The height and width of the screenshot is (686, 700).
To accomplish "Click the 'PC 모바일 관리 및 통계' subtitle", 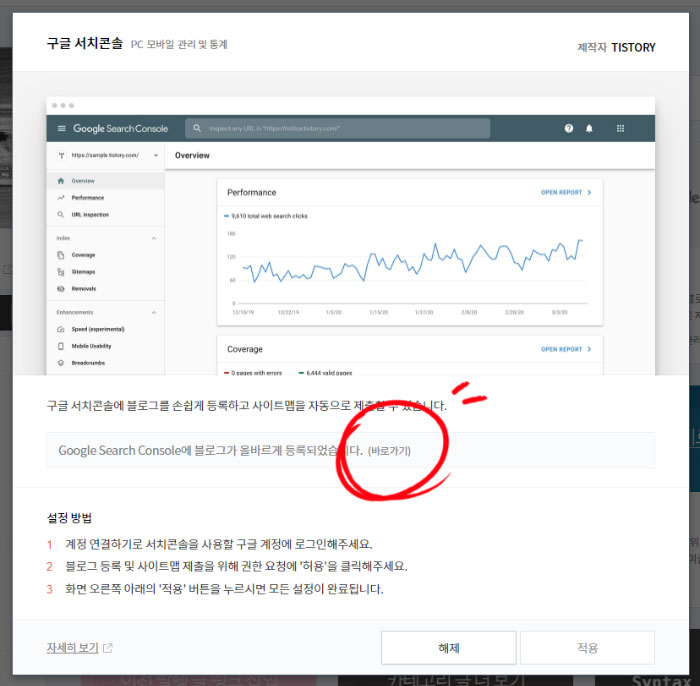I will tap(179, 45).
